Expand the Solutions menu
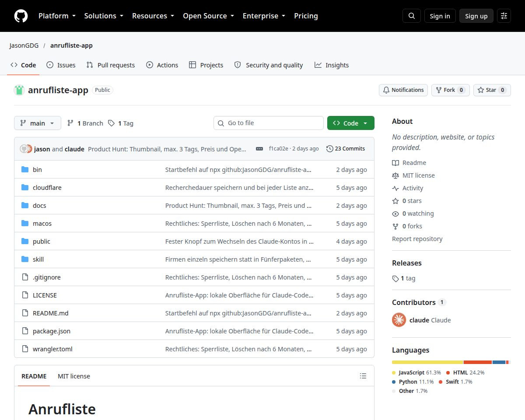525x420 pixels. click(x=104, y=16)
